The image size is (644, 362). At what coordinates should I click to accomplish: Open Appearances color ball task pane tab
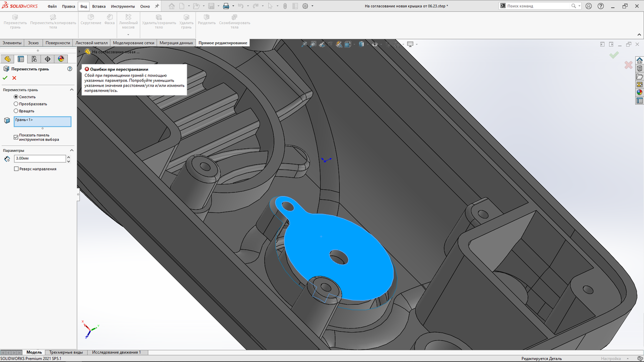[639, 93]
